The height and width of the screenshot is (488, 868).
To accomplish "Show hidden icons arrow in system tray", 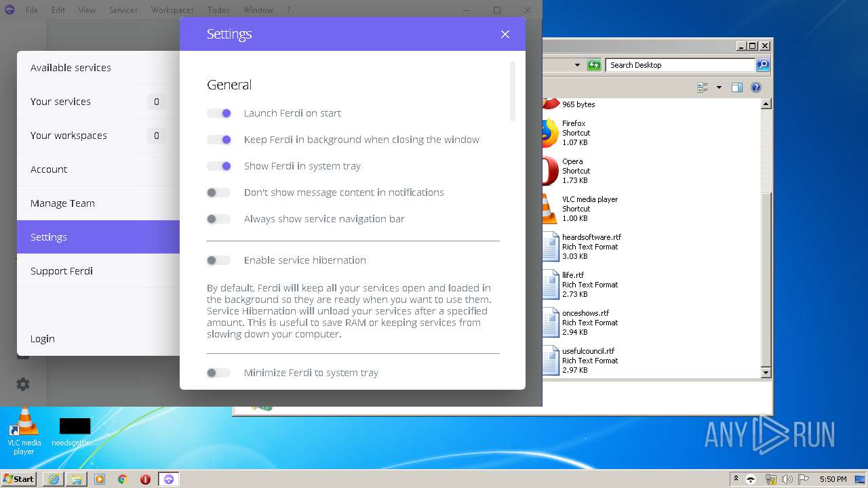I will click(x=736, y=479).
